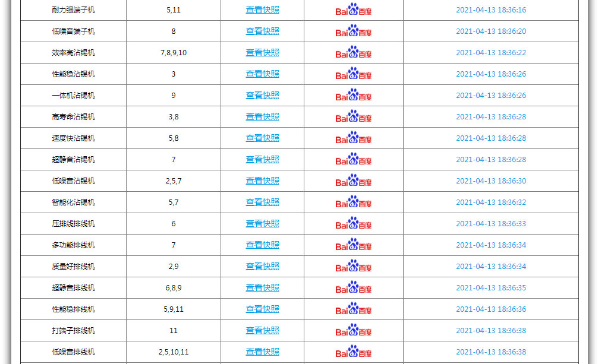Select keyword cell 耐力强端子机
Image resolution: width=598 pixels, height=364 pixels.
click(73, 10)
